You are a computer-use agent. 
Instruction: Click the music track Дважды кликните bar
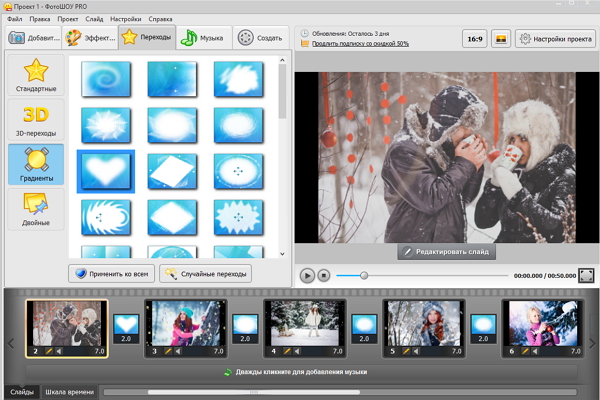[x=301, y=372]
